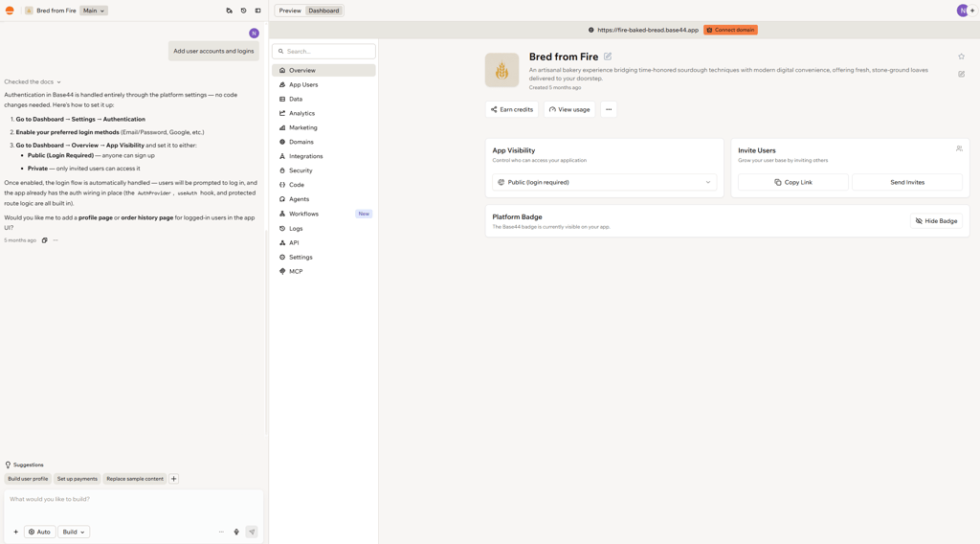Viewport: 980px width, 544px height.
Task: Click the wheat app logo thumbnail
Action: 501,70
